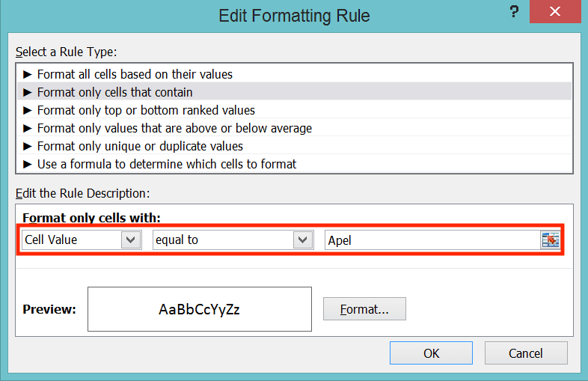This screenshot has width=588, height=381.
Task: Select 'Format only cells that contain' rule
Action: pyautogui.click(x=295, y=92)
